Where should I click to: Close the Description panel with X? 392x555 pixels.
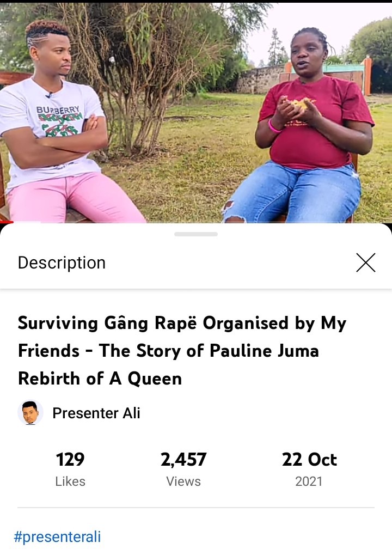click(x=365, y=263)
